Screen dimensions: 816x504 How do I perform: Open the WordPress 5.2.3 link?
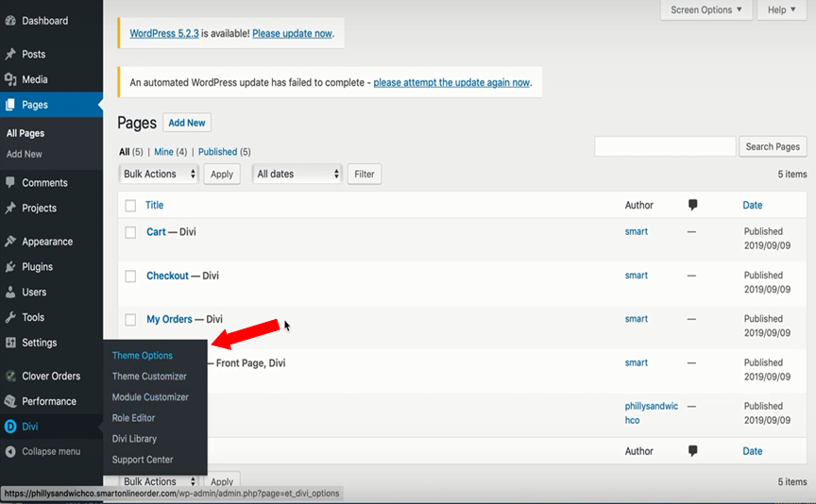tap(164, 33)
